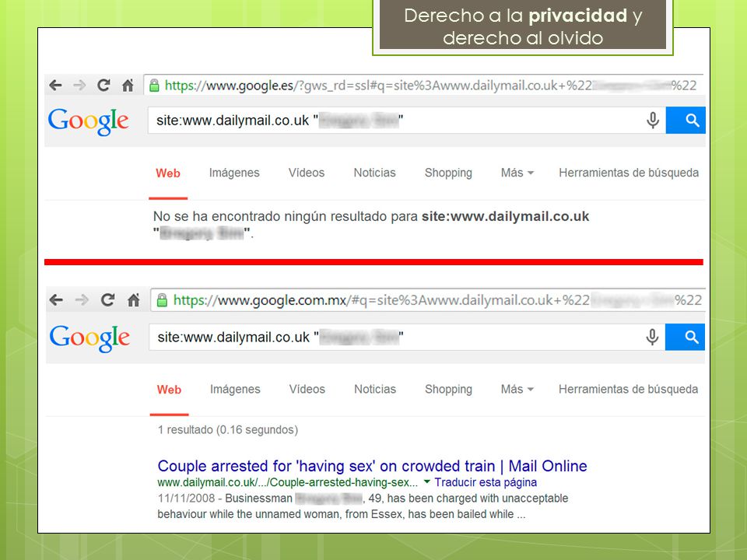This screenshot has width=747, height=560.
Task: Click the blue search button in the lower Google page
Action: coord(685,337)
